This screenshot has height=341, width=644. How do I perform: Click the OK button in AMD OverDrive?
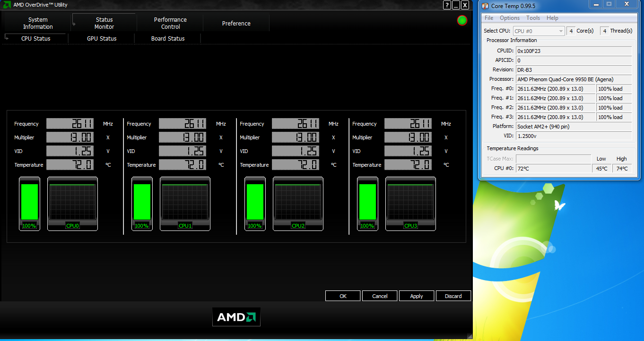click(x=343, y=296)
